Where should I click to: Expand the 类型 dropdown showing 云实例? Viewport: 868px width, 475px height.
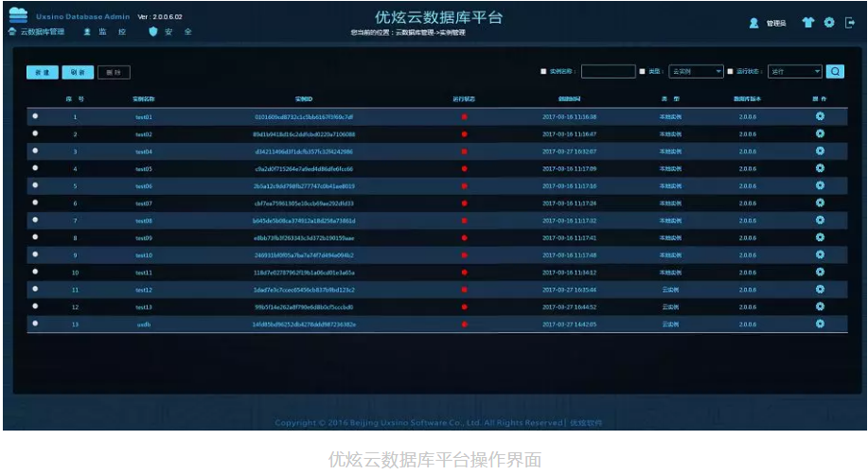coord(696,71)
